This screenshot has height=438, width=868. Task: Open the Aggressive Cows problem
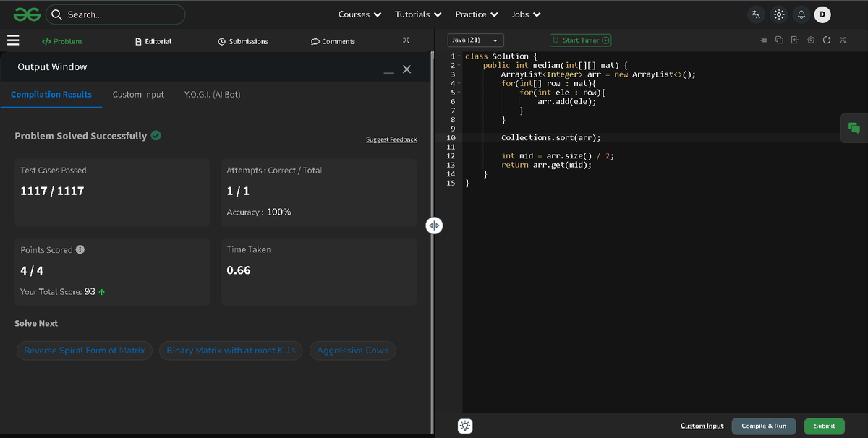pyautogui.click(x=353, y=351)
